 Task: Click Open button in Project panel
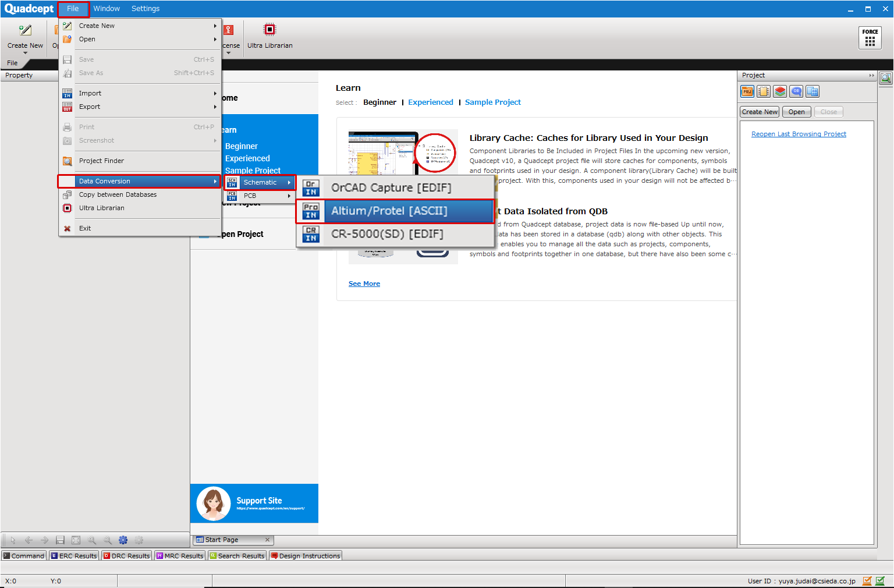(797, 112)
